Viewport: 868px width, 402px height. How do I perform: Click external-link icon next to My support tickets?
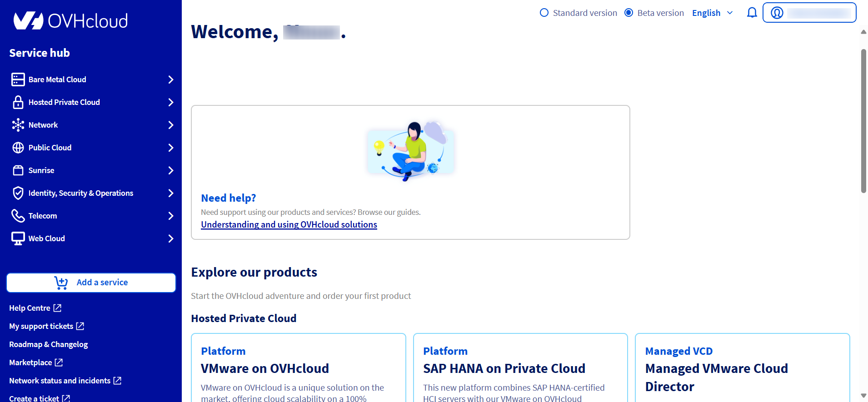pyautogui.click(x=80, y=326)
